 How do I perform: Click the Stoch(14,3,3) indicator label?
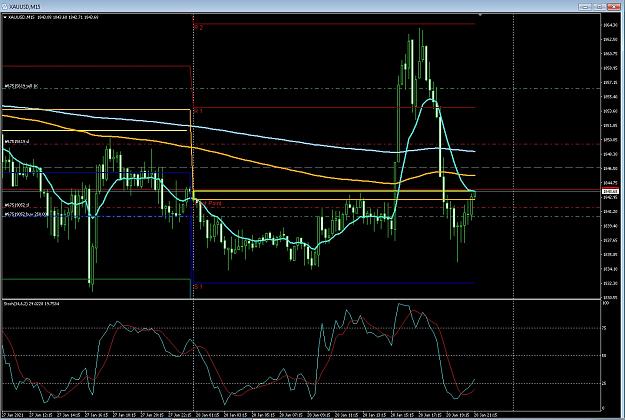[31, 304]
